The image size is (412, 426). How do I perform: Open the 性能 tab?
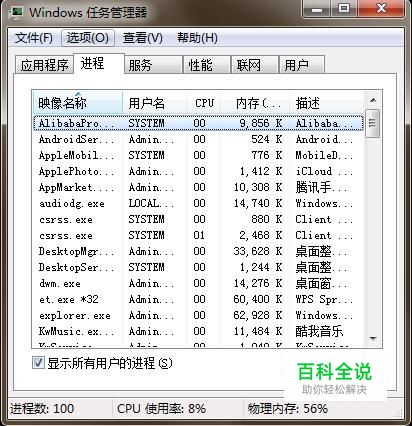pos(207,65)
